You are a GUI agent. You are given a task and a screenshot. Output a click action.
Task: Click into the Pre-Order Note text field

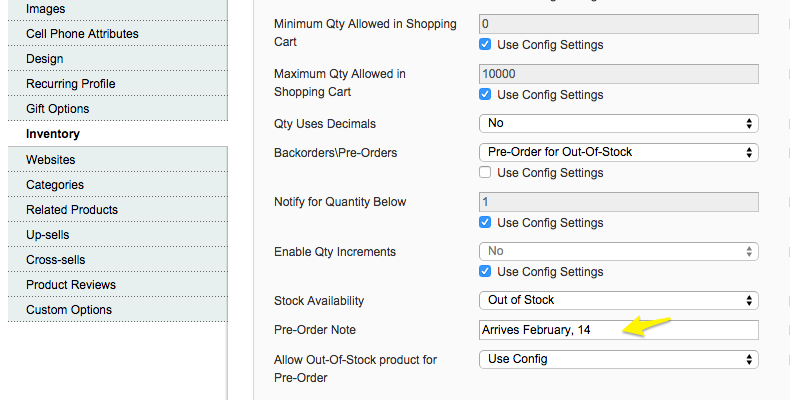[619, 330]
